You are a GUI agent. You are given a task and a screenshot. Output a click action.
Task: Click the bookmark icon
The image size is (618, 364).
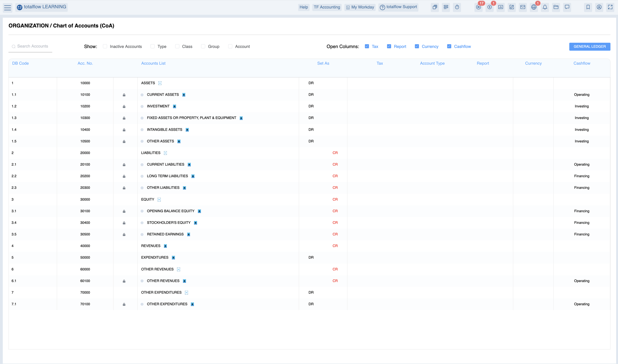(x=588, y=7)
